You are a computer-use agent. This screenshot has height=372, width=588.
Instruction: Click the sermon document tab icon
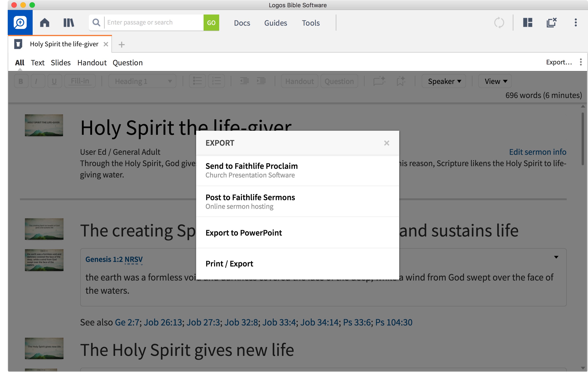coord(18,44)
